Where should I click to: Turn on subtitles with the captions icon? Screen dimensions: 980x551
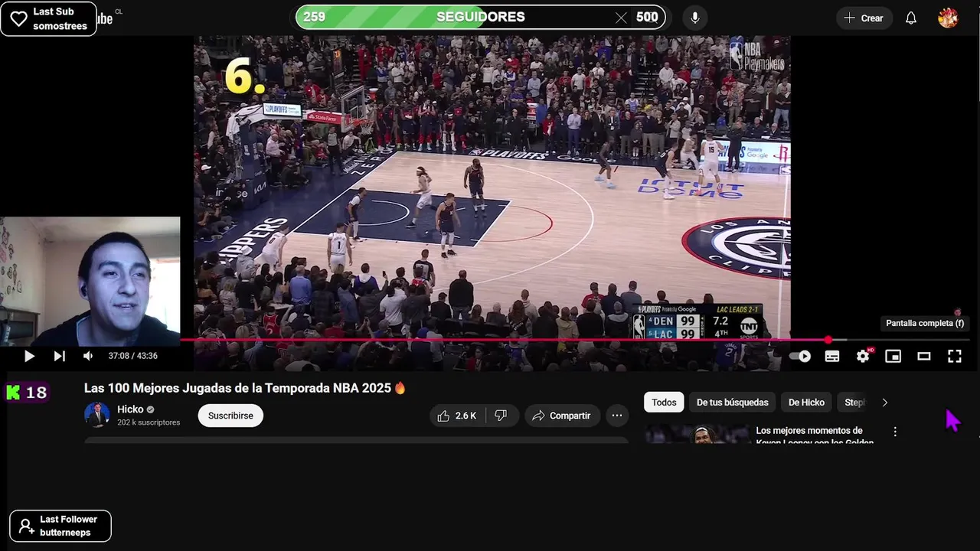832,356
